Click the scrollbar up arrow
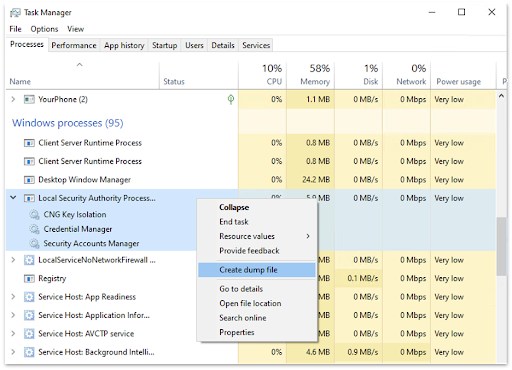The width and height of the screenshot is (512, 370). click(x=501, y=96)
